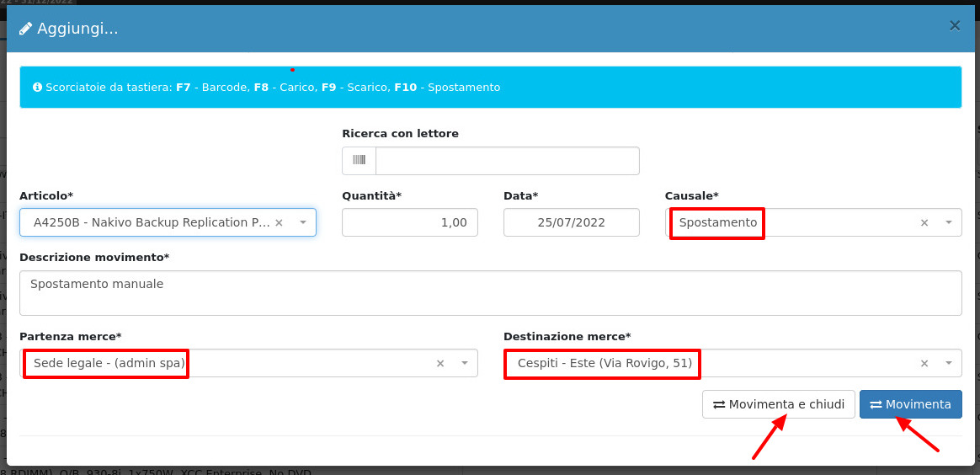The height and width of the screenshot is (475, 980).
Task: Clear the Causale Spostamento selection
Action: (x=924, y=222)
